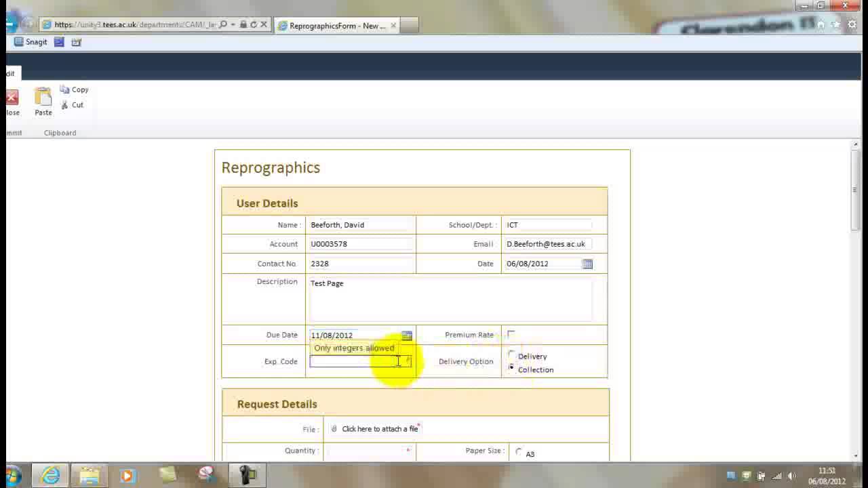
Task: Click the Account input field
Action: pos(360,244)
